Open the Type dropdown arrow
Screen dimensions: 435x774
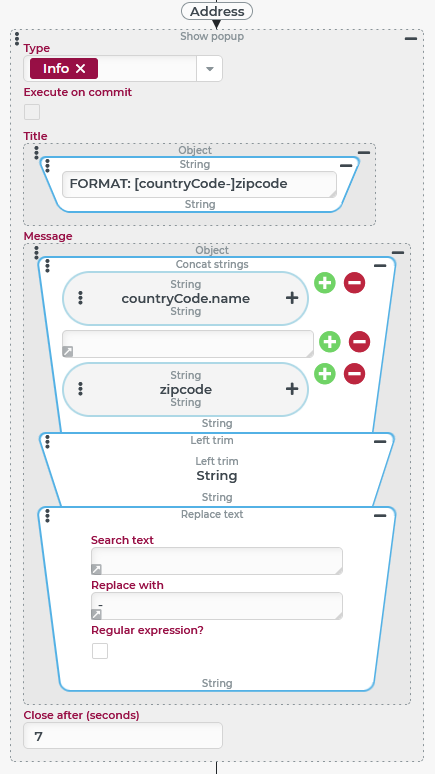pyautogui.click(x=209, y=69)
